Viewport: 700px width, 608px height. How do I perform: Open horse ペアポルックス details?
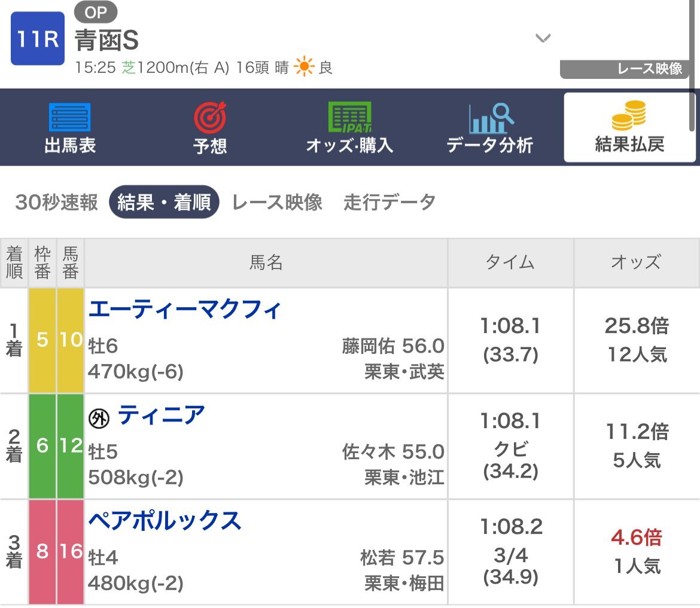point(165,521)
